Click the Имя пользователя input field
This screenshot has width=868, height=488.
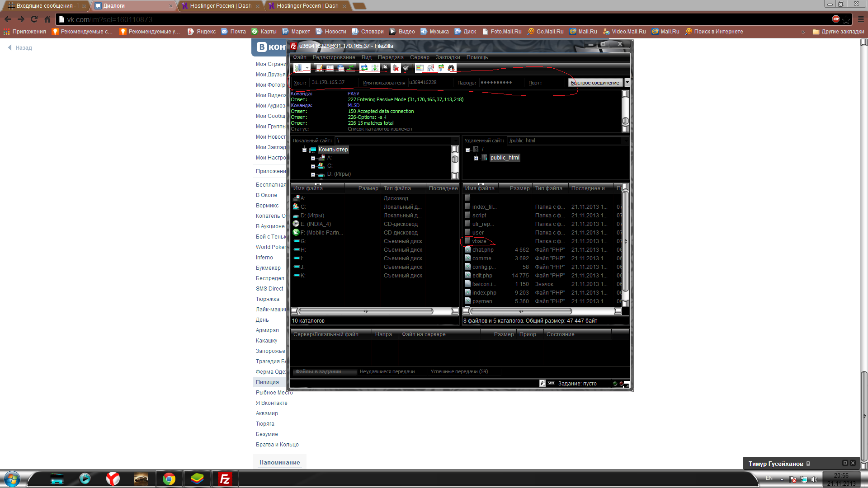(x=430, y=82)
